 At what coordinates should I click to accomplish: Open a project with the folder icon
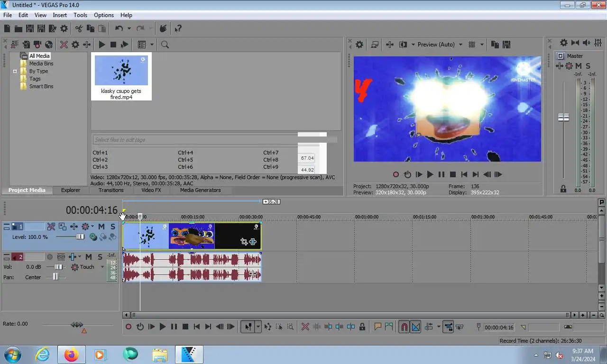pos(18,29)
